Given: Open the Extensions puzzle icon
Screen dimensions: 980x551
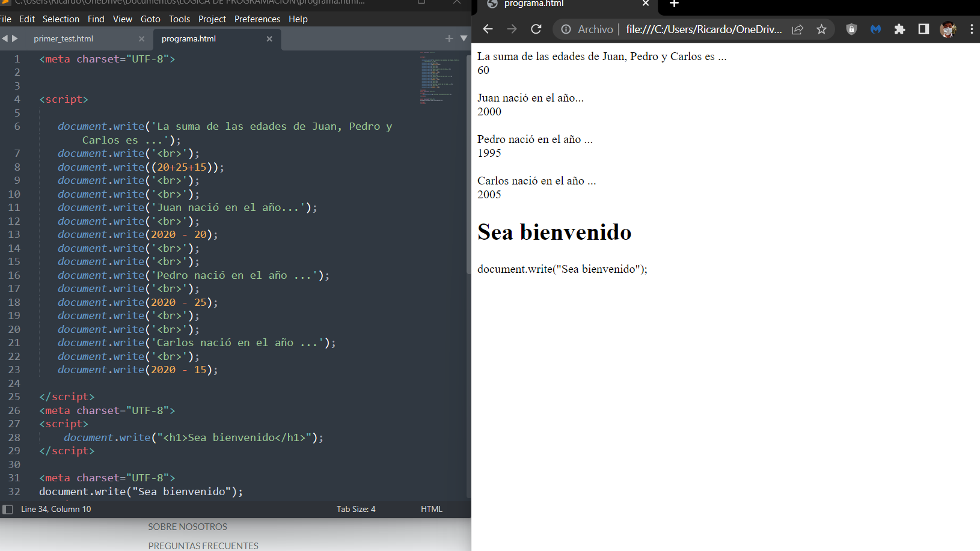Looking at the screenshot, I should (899, 29).
